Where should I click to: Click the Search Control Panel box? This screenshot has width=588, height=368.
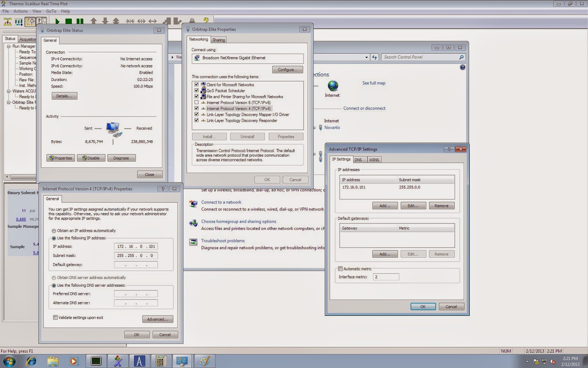424,57
